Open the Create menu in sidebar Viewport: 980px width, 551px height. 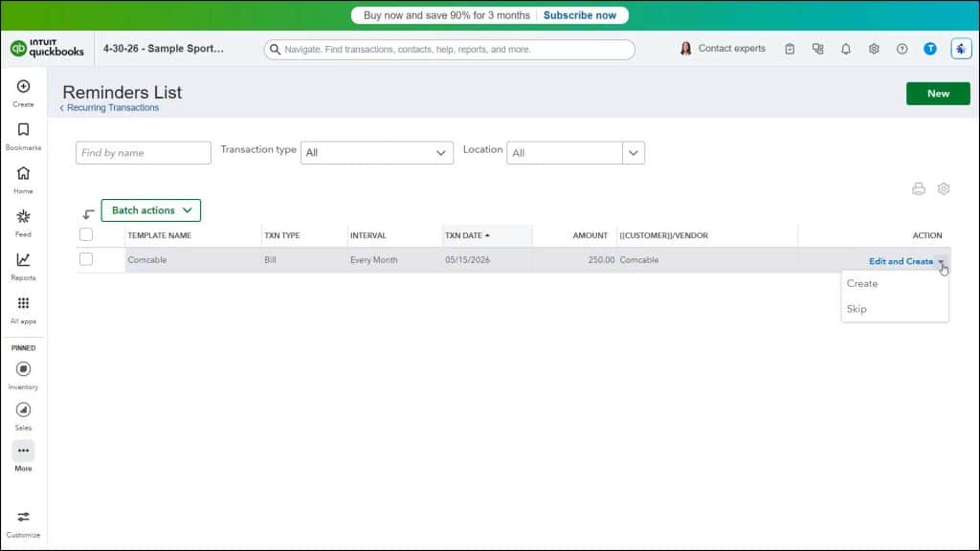(x=23, y=93)
